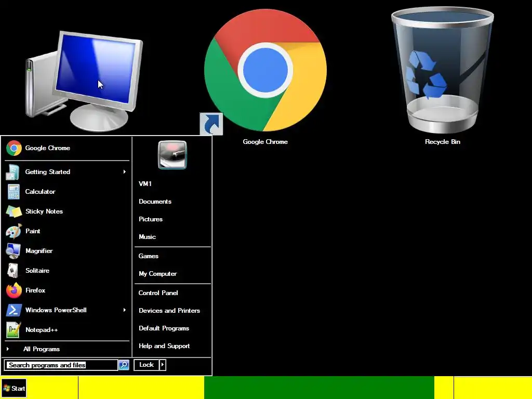Screen dimensions: 532x399
Task: Click the user account picture
Action: [172, 155]
